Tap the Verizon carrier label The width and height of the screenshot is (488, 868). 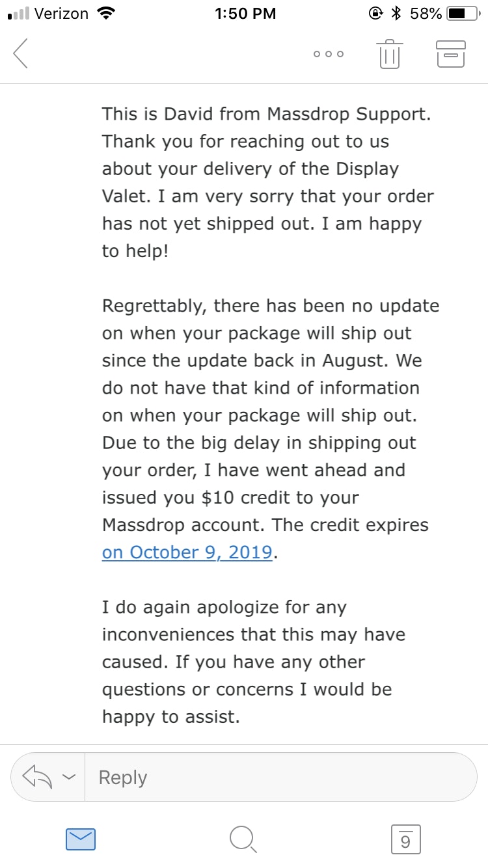point(62,13)
